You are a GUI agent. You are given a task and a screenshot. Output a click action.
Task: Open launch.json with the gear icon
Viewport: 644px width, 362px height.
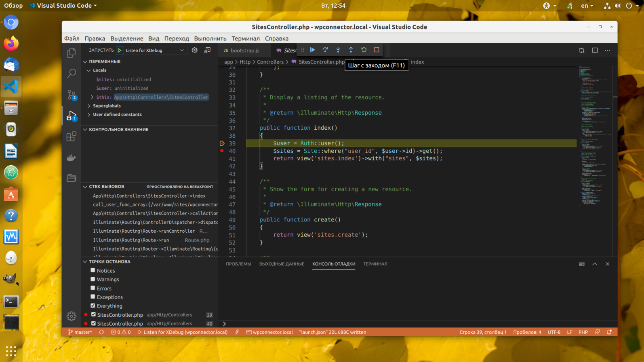coord(195,50)
